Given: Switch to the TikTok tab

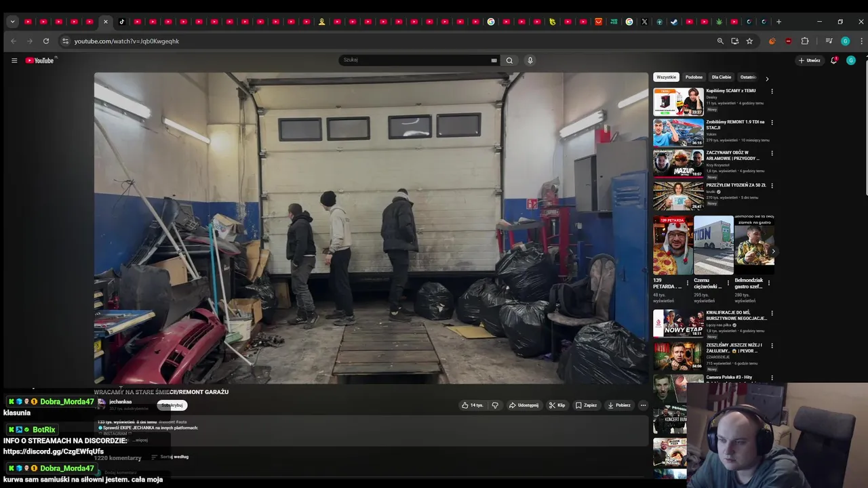Looking at the screenshot, I should [121, 22].
